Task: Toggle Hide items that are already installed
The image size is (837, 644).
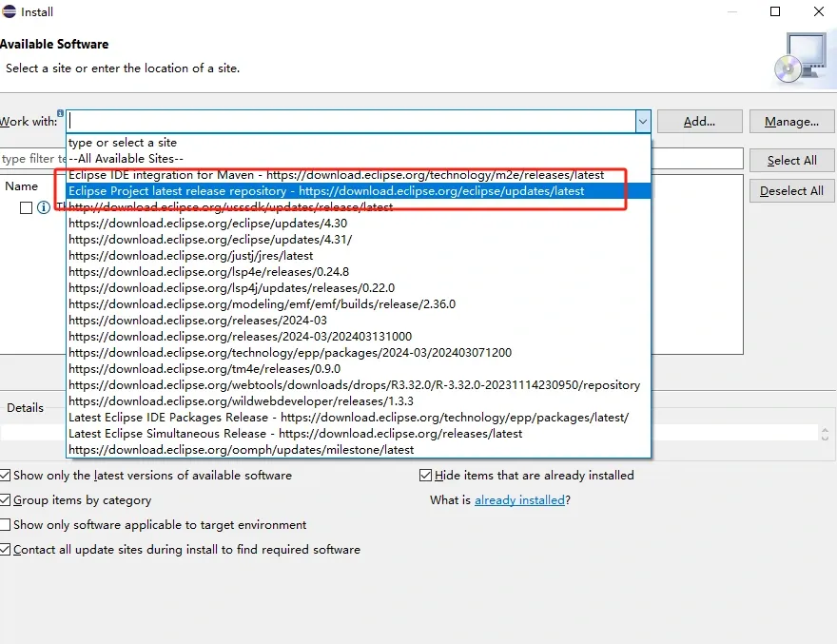Action: [425, 476]
